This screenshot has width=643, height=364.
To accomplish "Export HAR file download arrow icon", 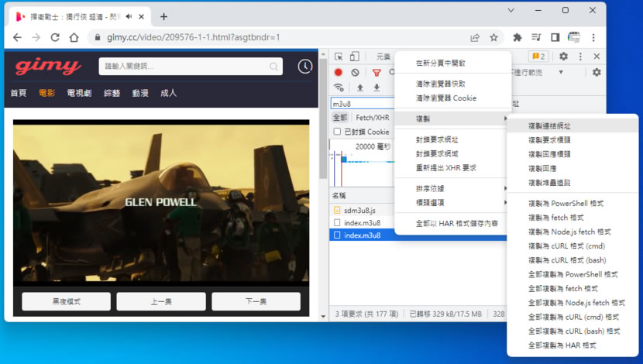I will point(377,88).
